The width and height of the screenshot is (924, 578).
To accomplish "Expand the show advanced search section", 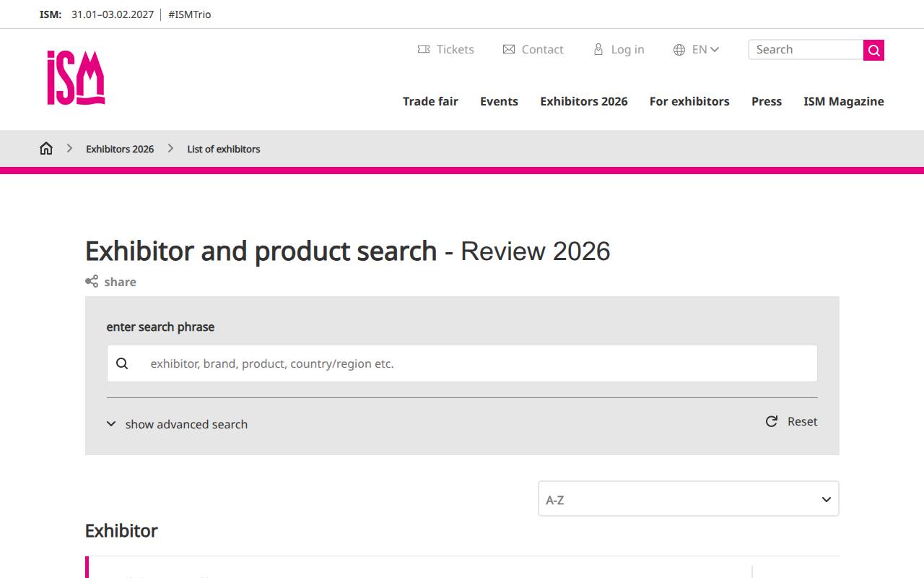I will pos(178,424).
